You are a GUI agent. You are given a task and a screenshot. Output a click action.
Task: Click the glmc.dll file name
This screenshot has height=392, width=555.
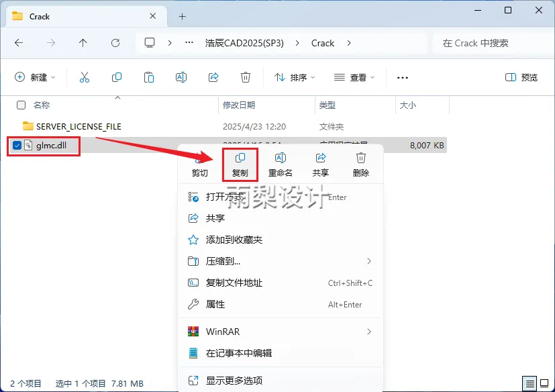pyautogui.click(x=51, y=145)
